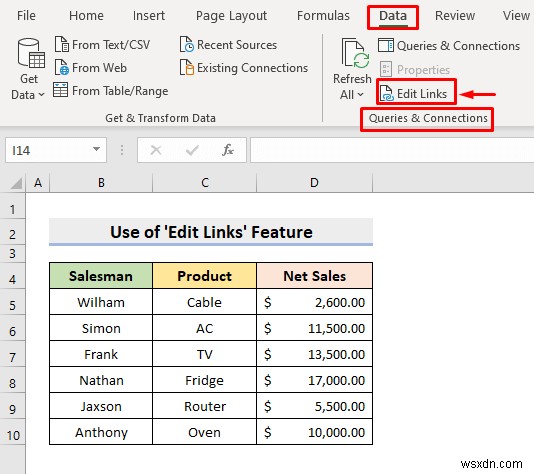Switch to the Insert tab
534x474 pixels.
coord(148,16)
